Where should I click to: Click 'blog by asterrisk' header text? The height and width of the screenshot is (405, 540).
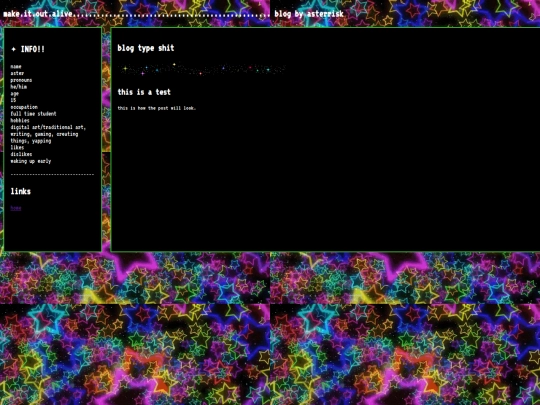(309, 14)
